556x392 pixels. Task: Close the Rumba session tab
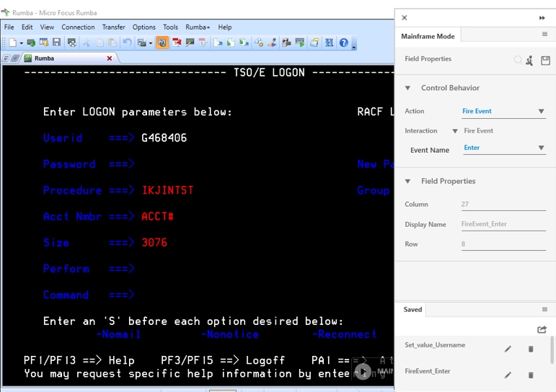pos(110,58)
